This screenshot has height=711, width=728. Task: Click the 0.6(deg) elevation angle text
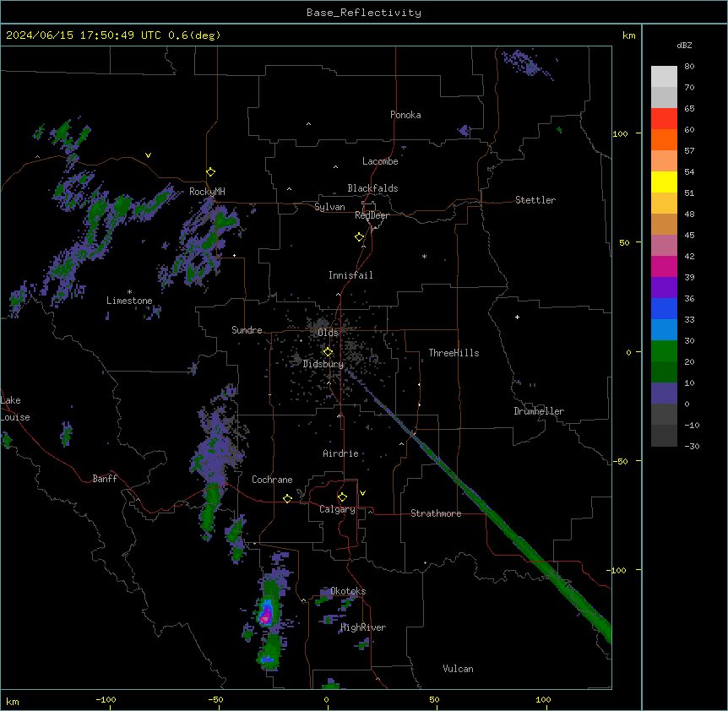[x=194, y=35]
